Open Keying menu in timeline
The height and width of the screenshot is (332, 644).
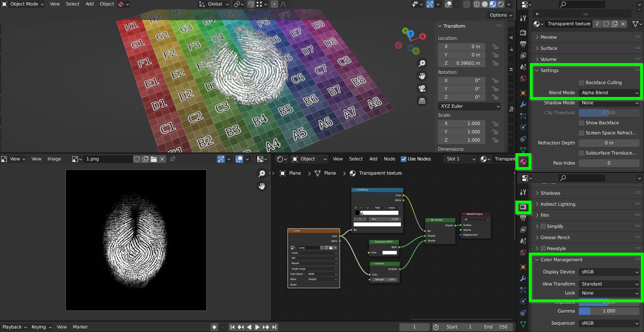(41, 327)
